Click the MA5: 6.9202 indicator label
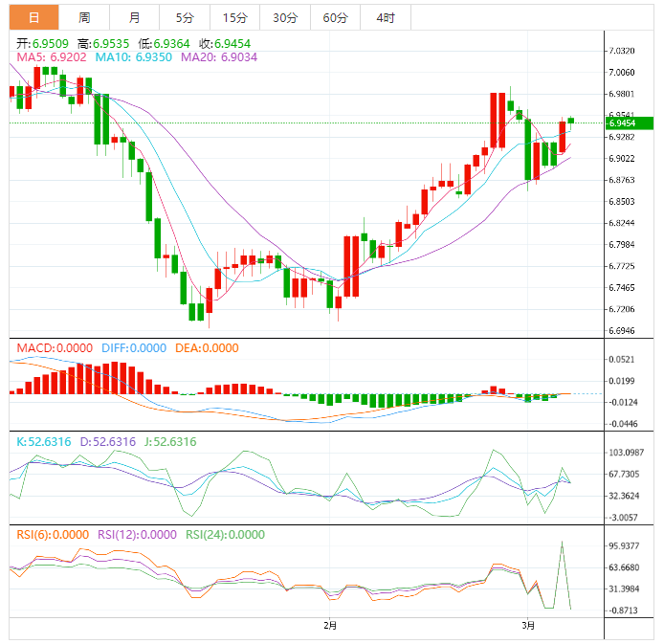Viewport: 664px width, 644px height. [x=52, y=57]
